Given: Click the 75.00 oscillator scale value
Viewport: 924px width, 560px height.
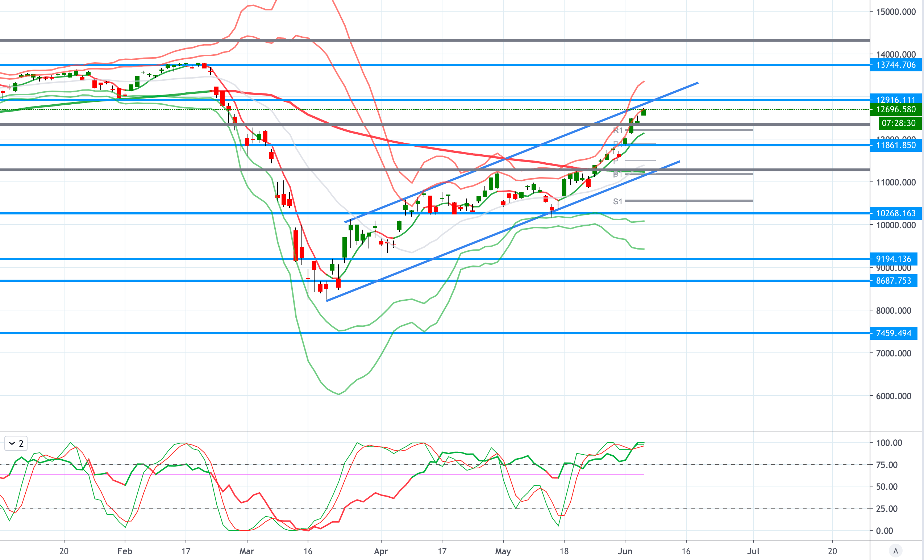Looking at the screenshot, I should click(x=887, y=465).
